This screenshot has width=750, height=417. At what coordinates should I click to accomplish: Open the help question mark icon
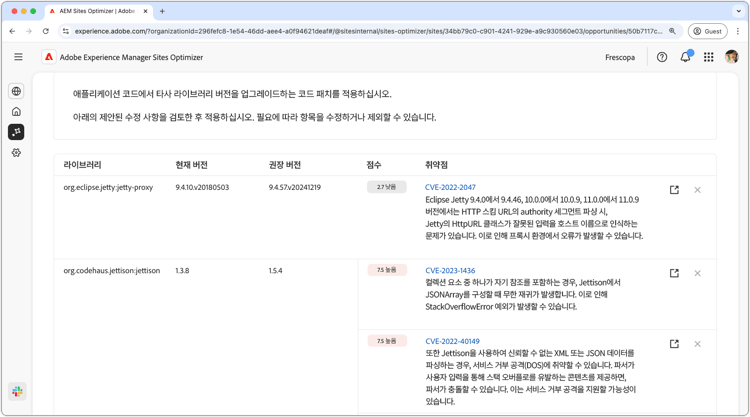pyautogui.click(x=662, y=57)
